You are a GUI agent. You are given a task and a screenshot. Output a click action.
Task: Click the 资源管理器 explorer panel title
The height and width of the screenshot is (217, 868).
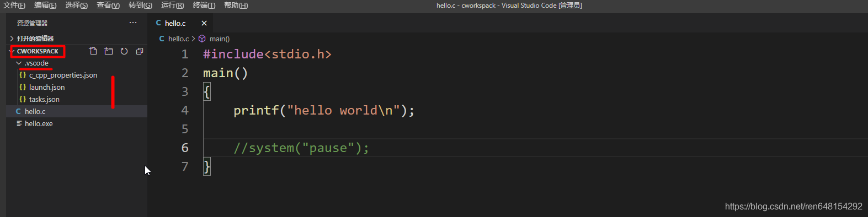pyautogui.click(x=32, y=23)
